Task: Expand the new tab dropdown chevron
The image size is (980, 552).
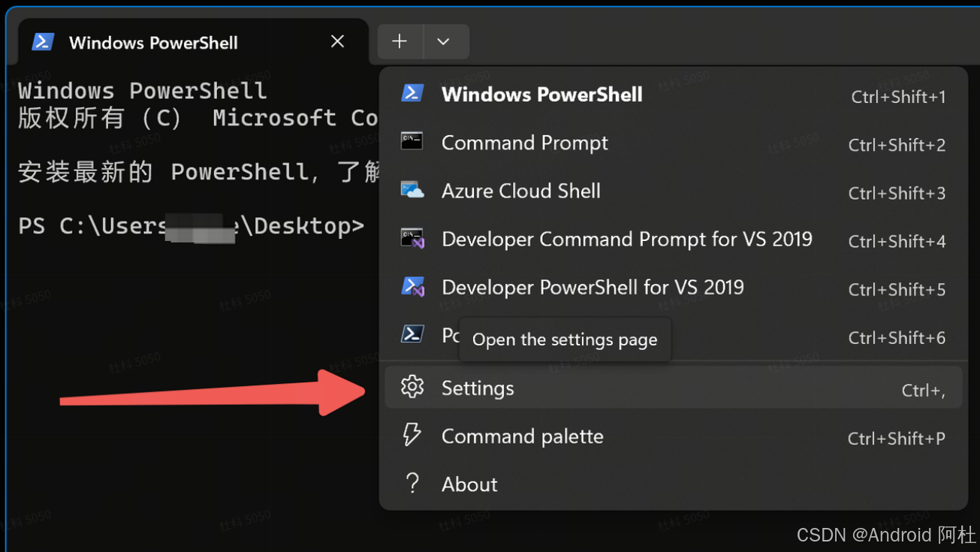Action: 445,41
